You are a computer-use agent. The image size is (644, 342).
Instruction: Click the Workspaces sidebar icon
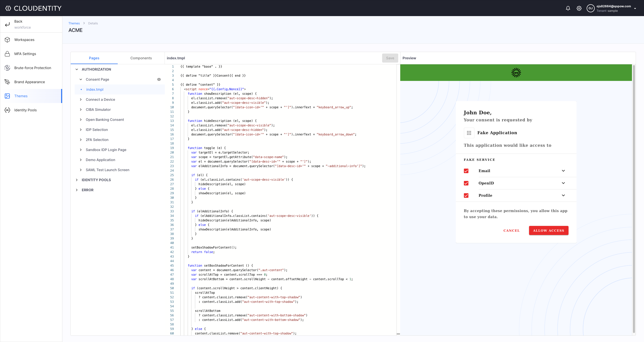8,39
